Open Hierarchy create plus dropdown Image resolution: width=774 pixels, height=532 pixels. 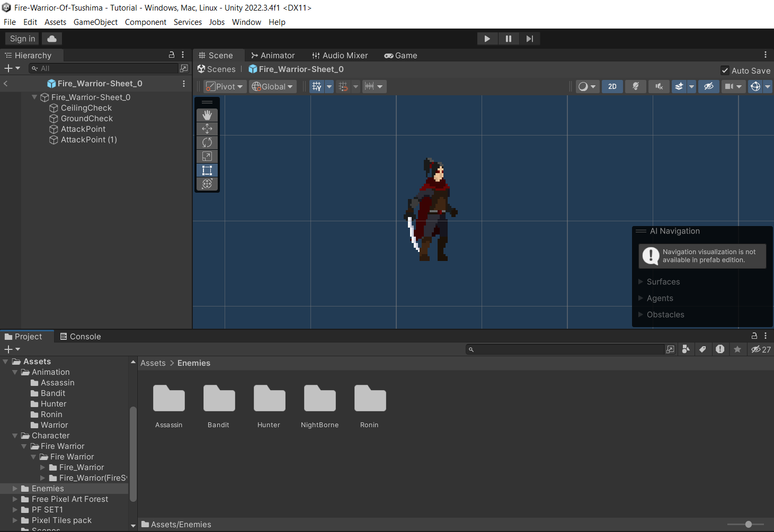[x=12, y=68]
